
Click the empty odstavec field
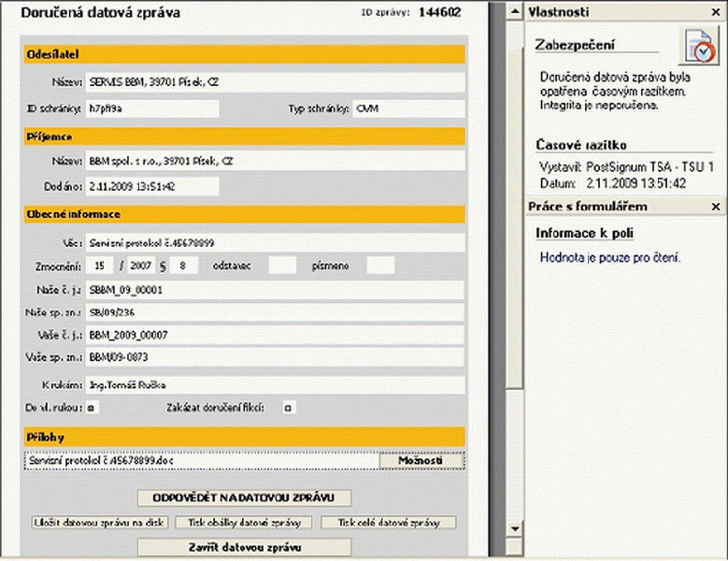tap(282, 266)
